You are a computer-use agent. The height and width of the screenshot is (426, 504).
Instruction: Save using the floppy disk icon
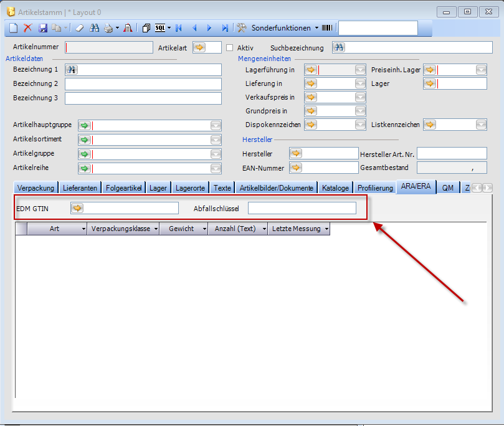point(43,28)
